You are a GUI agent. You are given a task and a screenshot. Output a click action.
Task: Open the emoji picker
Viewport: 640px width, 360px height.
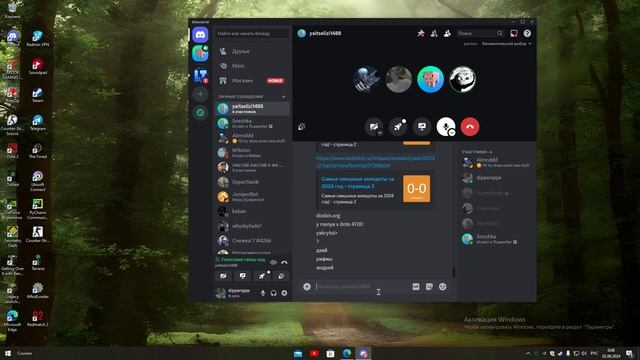[442, 287]
